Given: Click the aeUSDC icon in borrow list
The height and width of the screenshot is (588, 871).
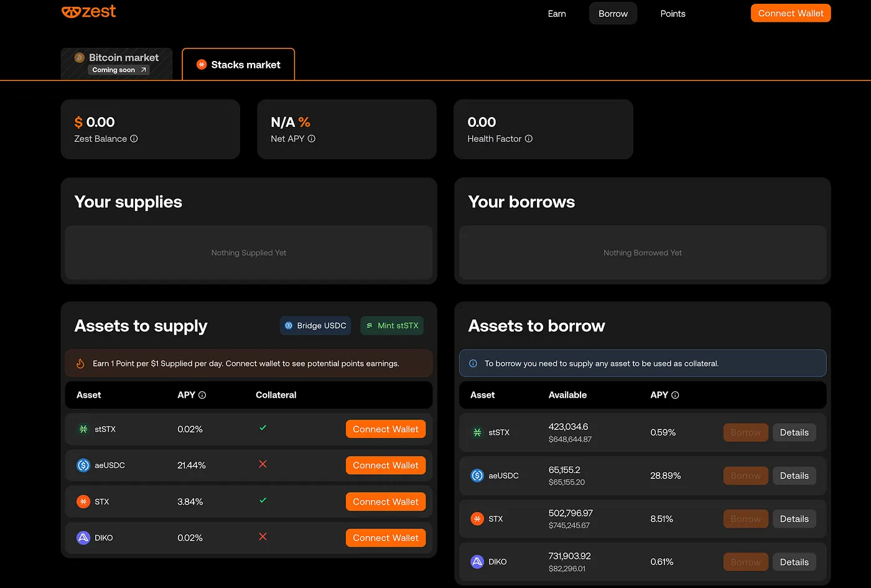Looking at the screenshot, I should [477, 475].
